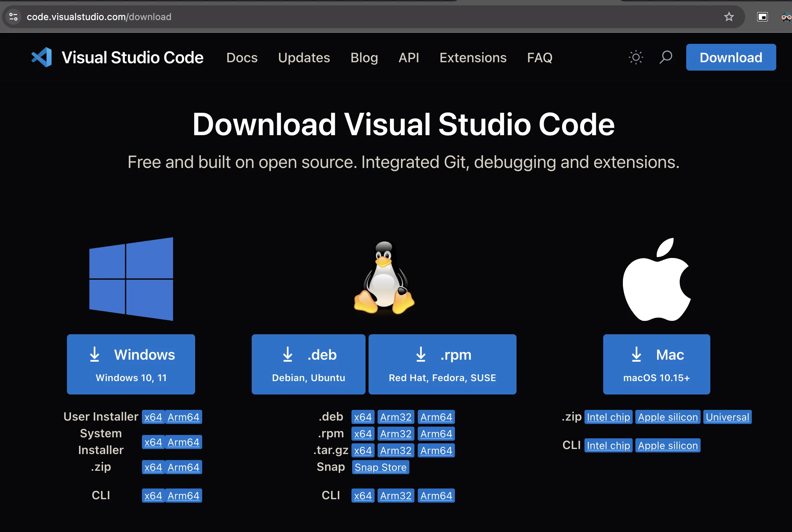Visit the FAQ navigation item
This screenshot has height=532, width=792.
coord(540,58)
